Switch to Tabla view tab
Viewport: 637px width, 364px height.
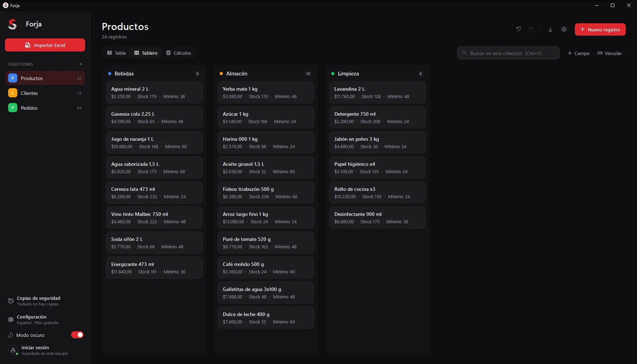[x=117, y=53]
